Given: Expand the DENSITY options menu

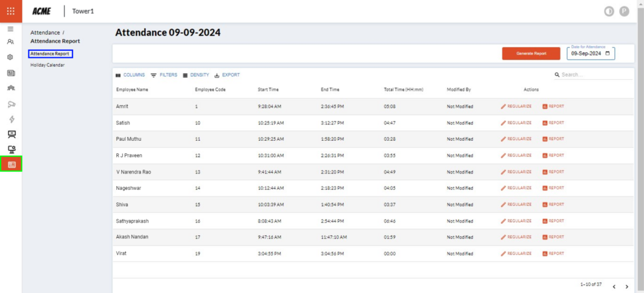Looking at the screenshot, I should click(196, 75).
